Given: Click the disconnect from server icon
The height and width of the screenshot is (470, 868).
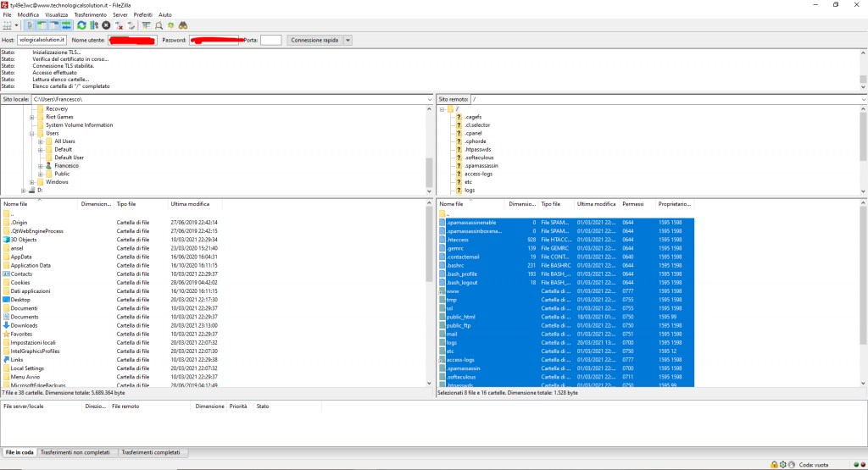Looking at the screenshot, I should [x=119, y=25].
